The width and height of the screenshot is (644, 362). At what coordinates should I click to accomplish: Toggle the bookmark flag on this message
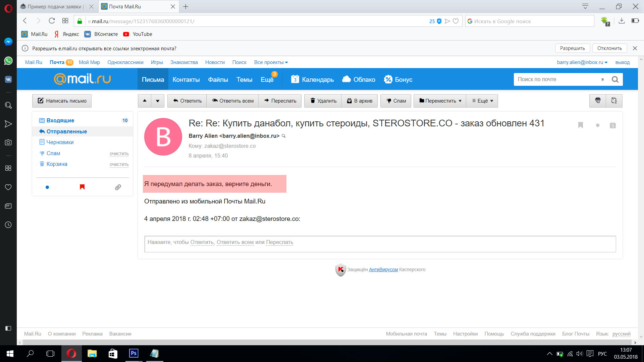click(x=581, y=125)
